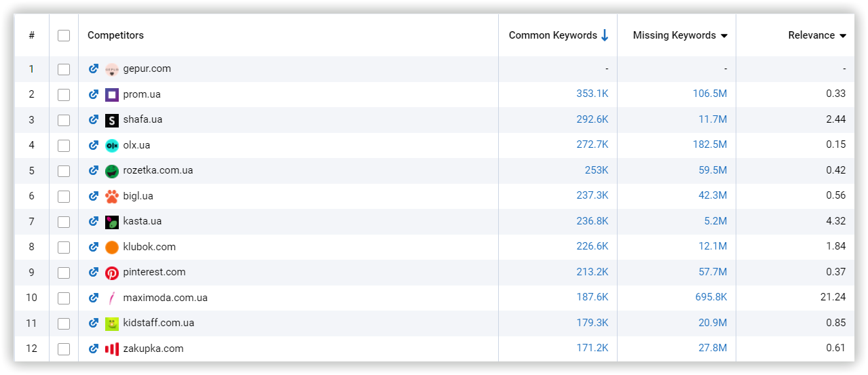Click the maximoda.com.ua favicon
This screenshot has width=868, height=375.
pyautogui.click(x=112, y=298)
